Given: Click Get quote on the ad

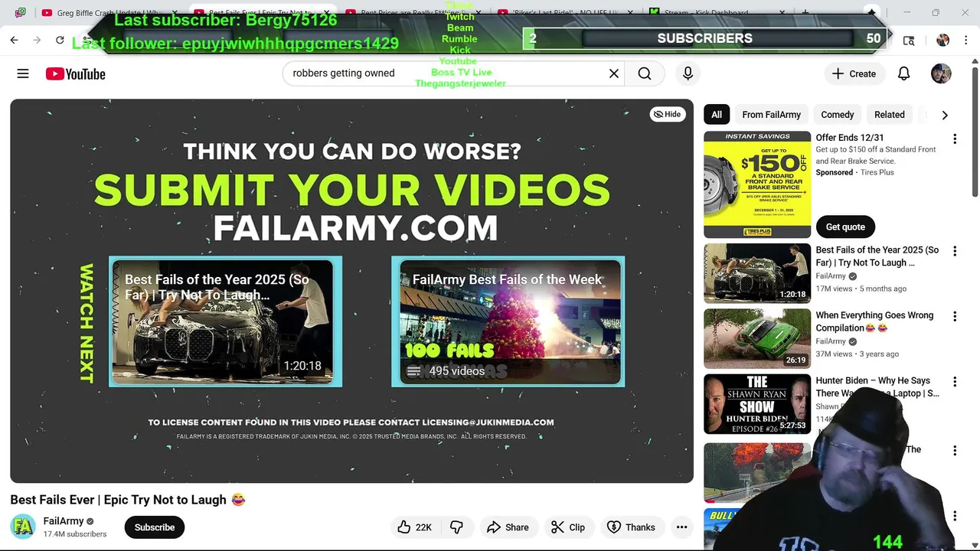Looking at the screenshot, I should 845,227.
